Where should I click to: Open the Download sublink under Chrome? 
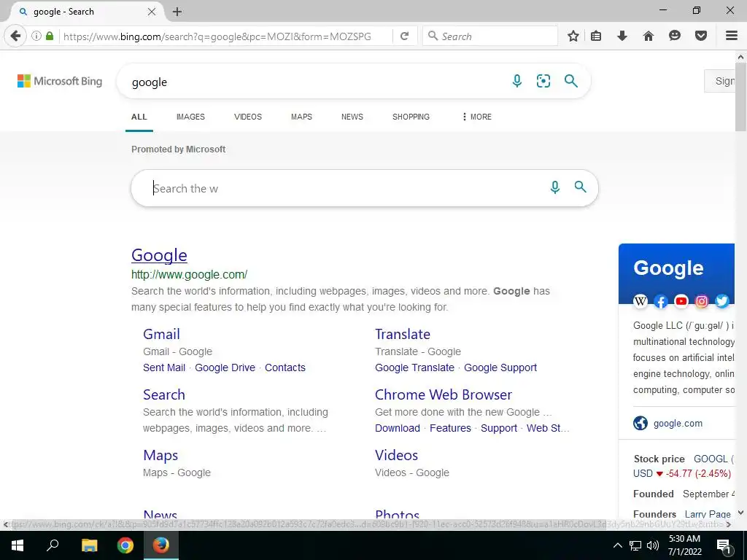pyautogui.click(x=398, y=428)
